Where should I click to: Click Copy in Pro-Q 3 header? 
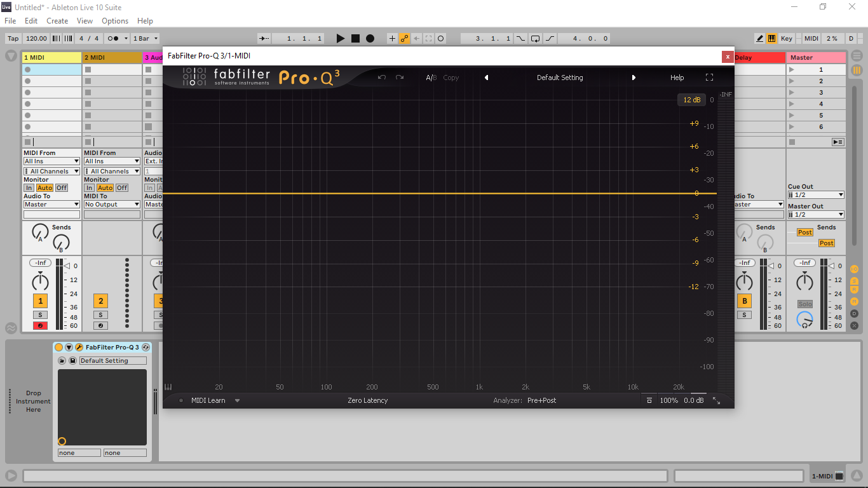(x=451, y=78)
